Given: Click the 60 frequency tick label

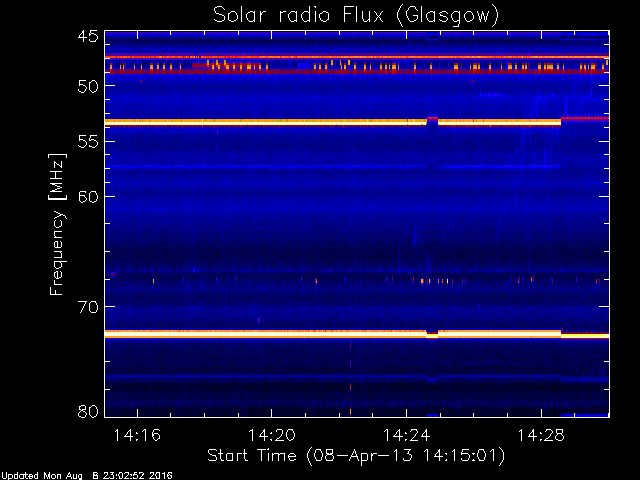Looking at the screenshot, I should (x=88, y=197).
